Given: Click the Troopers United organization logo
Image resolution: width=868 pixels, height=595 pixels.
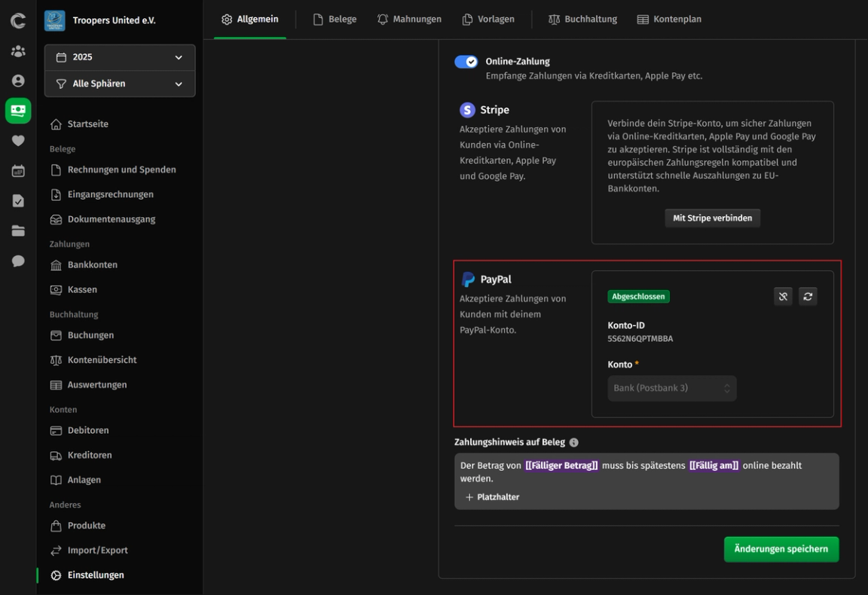Looking at the screenshot, I should tap(55, 20).
